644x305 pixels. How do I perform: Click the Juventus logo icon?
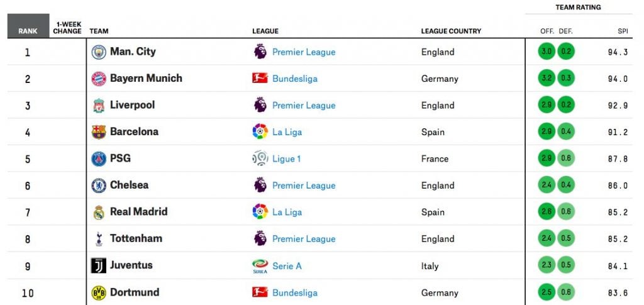(99, 265)
